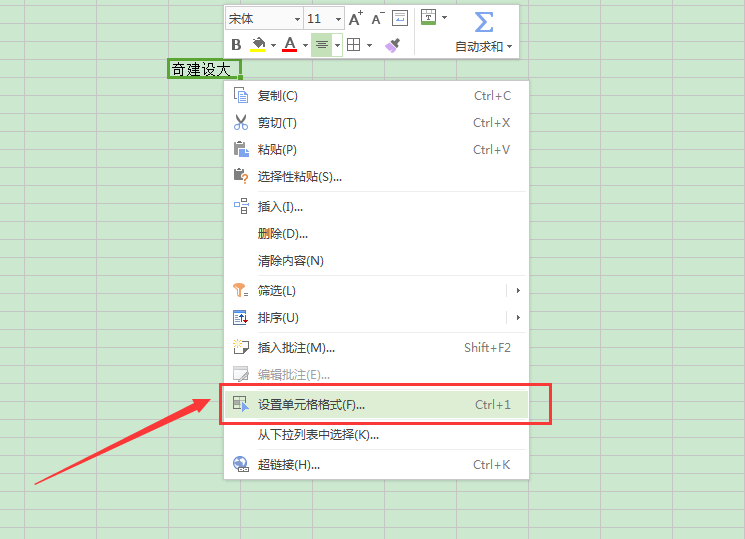Select 设置单元格格式(F)... menu entry
745x539 pixels.
pos(376,405)
